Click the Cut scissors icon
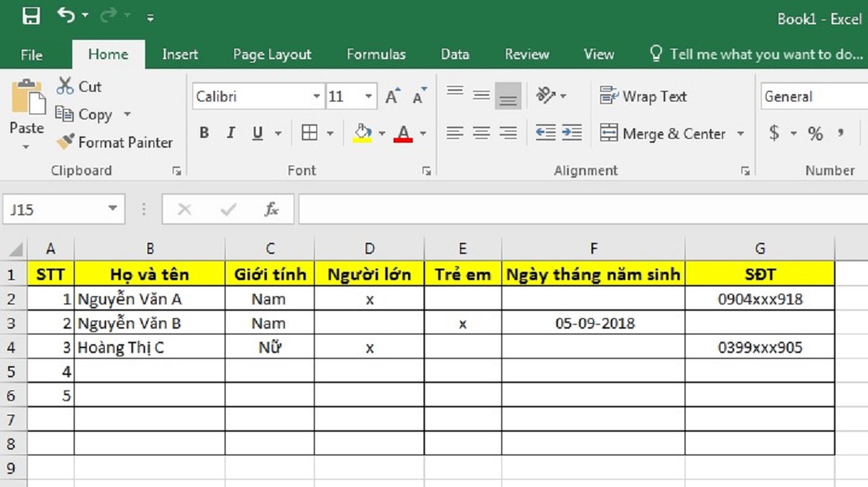Screen dimensions: 868x487 [x=66, y=86]
